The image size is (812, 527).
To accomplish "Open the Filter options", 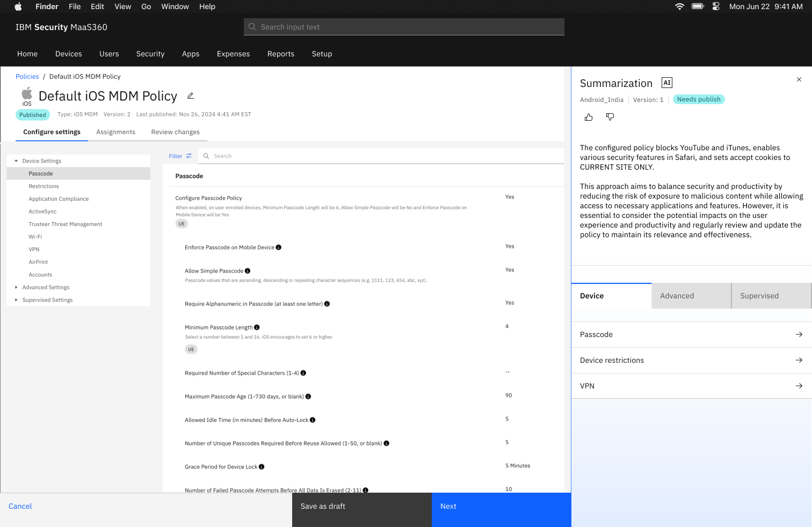I will point(180,156).
